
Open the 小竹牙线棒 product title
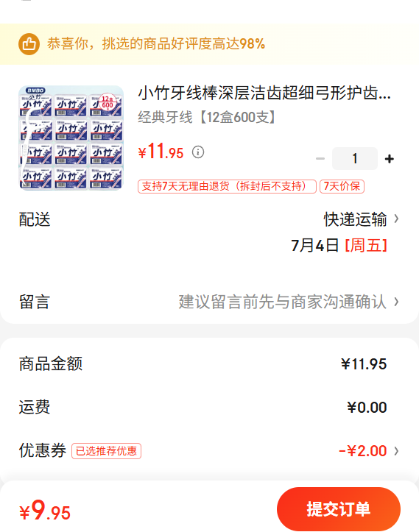coord(264,93)
